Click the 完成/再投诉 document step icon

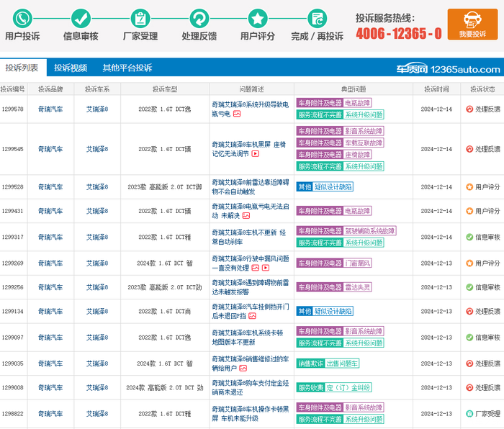coord(317,19)
